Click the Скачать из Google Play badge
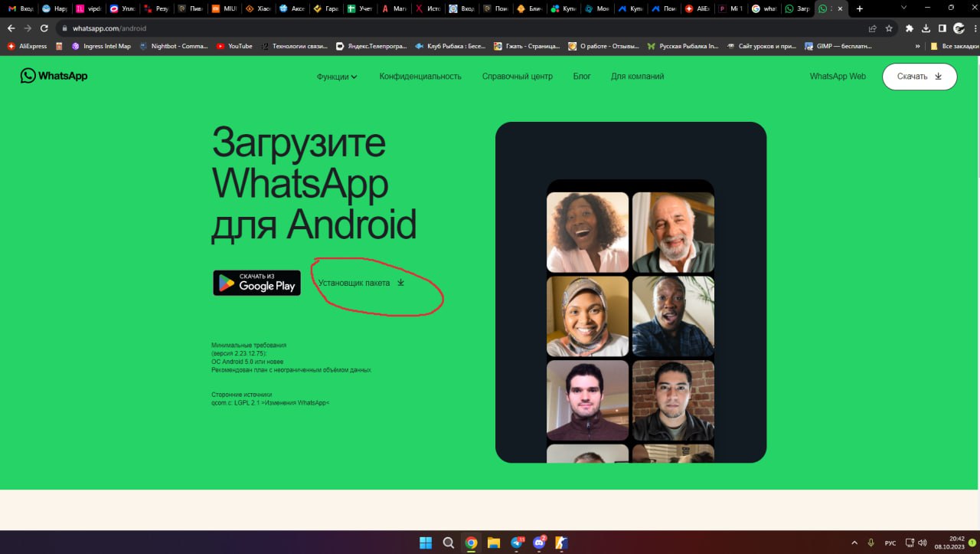 point(256,283)
